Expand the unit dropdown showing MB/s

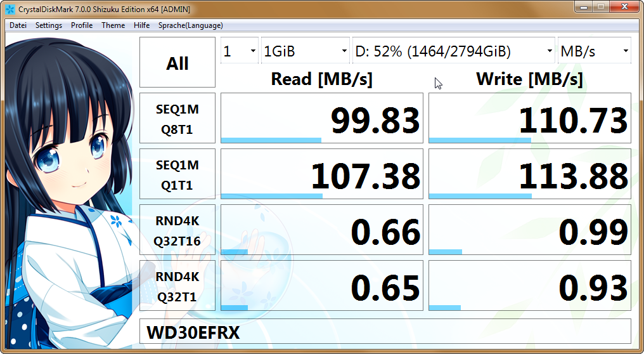click(x=595, y=51)
